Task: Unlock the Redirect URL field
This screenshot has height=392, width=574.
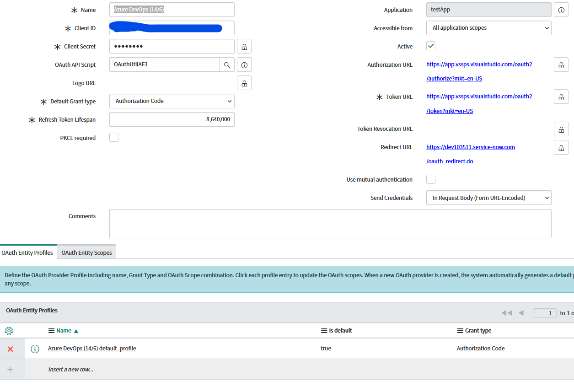Action: coord(561,147)
